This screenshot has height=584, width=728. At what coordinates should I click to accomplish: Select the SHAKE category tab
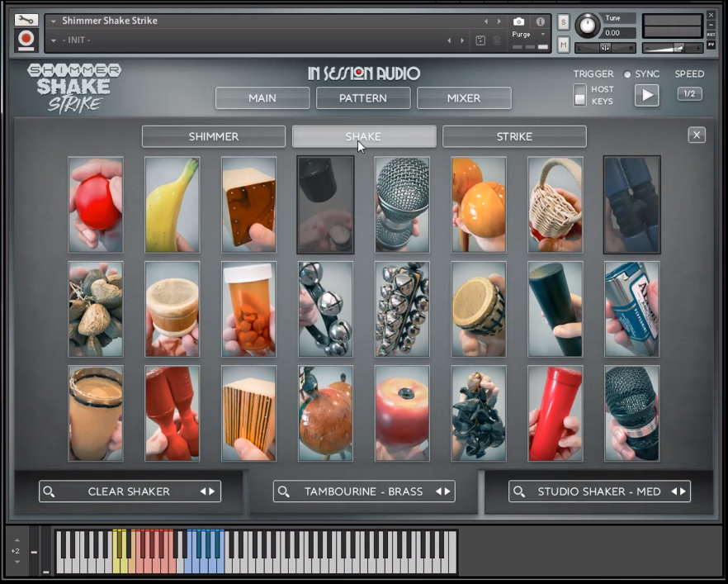point(364,136)
